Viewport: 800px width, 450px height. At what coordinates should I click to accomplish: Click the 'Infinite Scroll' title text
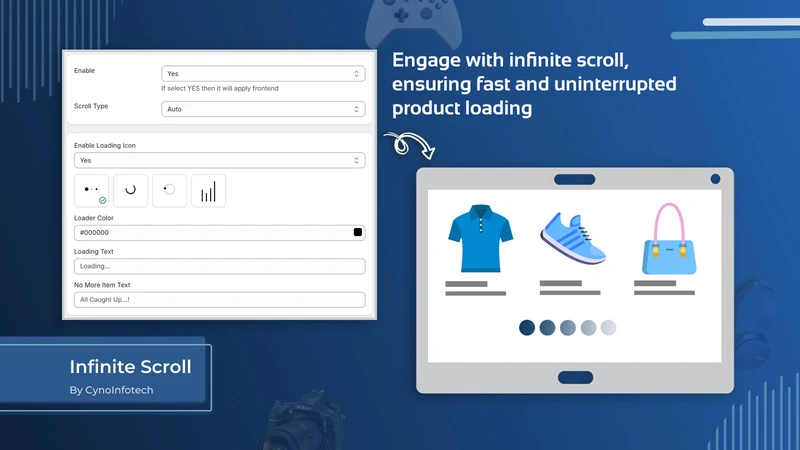coord(131,367)
